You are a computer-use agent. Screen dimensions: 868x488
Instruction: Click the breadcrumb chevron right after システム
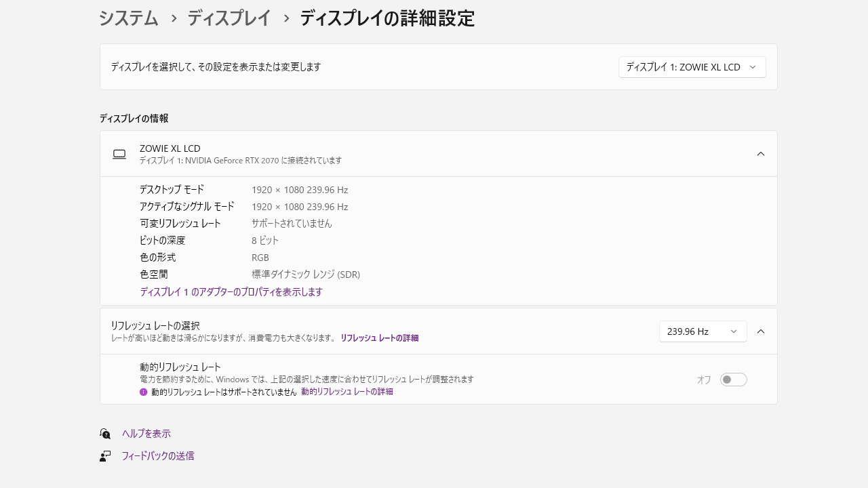[x=174, y=18]
